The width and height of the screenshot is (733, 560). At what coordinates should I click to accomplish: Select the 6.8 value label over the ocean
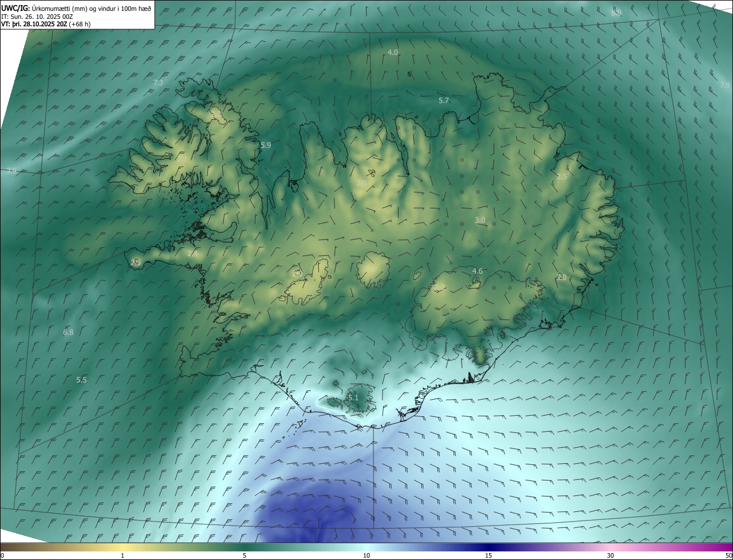pyautogui.click(x=68, y=333)
